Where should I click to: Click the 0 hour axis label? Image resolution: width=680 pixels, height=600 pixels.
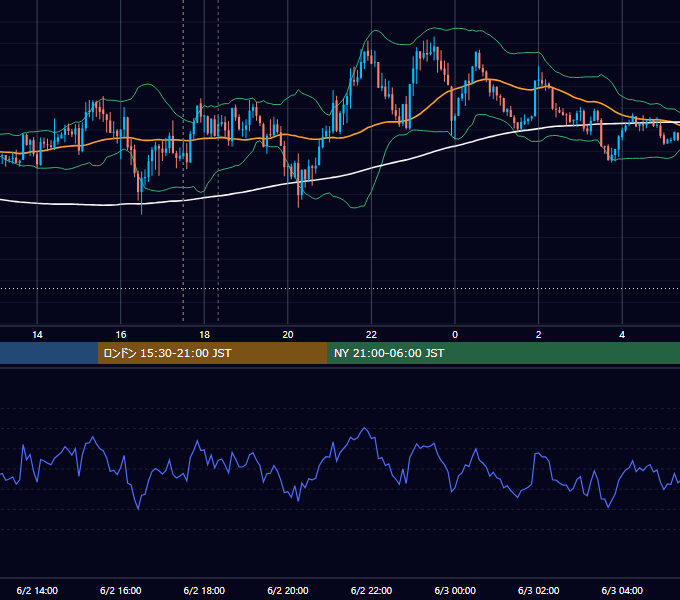coord(455,335)
